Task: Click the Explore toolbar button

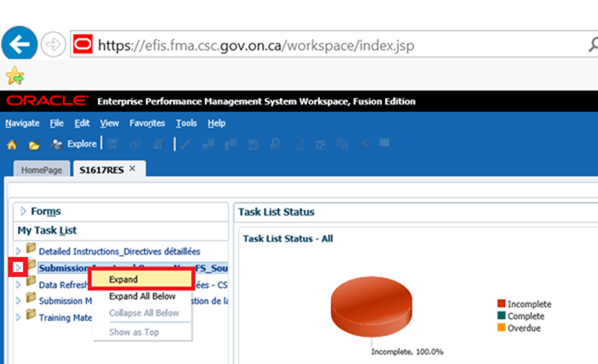Action: click(x=74, y=144)
